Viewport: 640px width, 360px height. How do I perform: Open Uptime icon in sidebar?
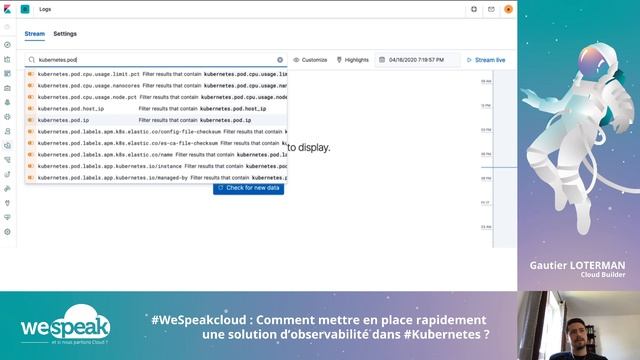[x=7, y=174]
